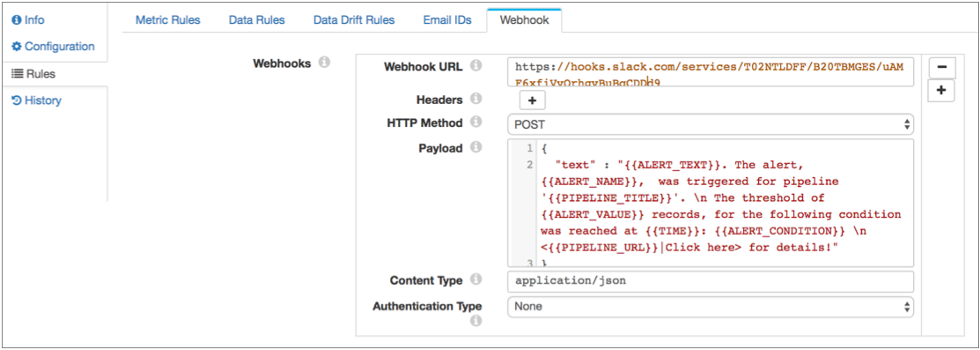Select Info in the left sidebar
This screenshot has width=980, height=350.
click(29, 20)
